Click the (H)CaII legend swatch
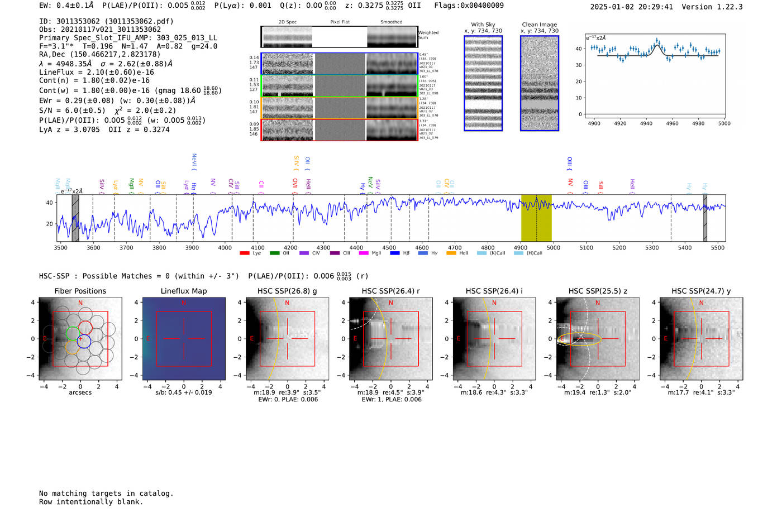Viewport: 782px width, 532px height. tap(518, 253)
